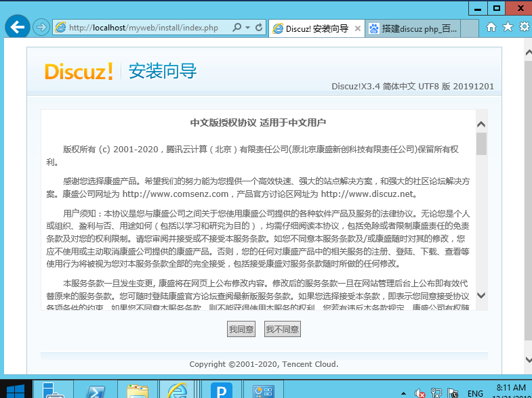
Task: Open the Tools gear icon
Action: tap(525, 27)
